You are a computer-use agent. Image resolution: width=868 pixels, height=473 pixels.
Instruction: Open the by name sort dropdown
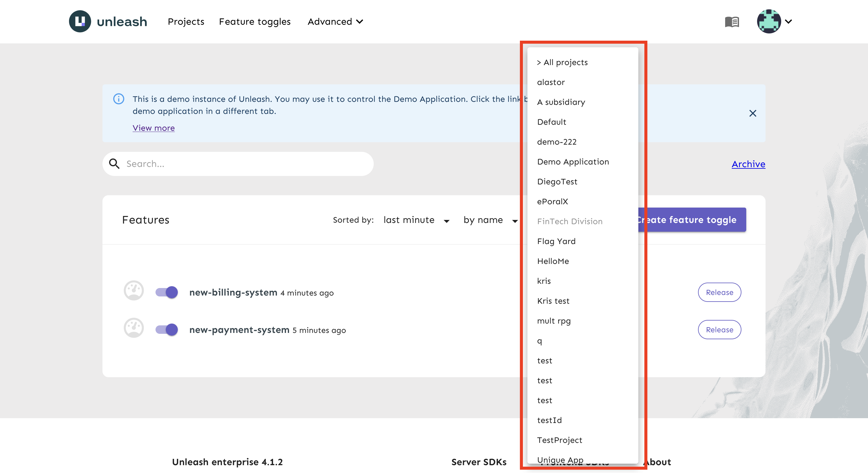pos(491,220)
